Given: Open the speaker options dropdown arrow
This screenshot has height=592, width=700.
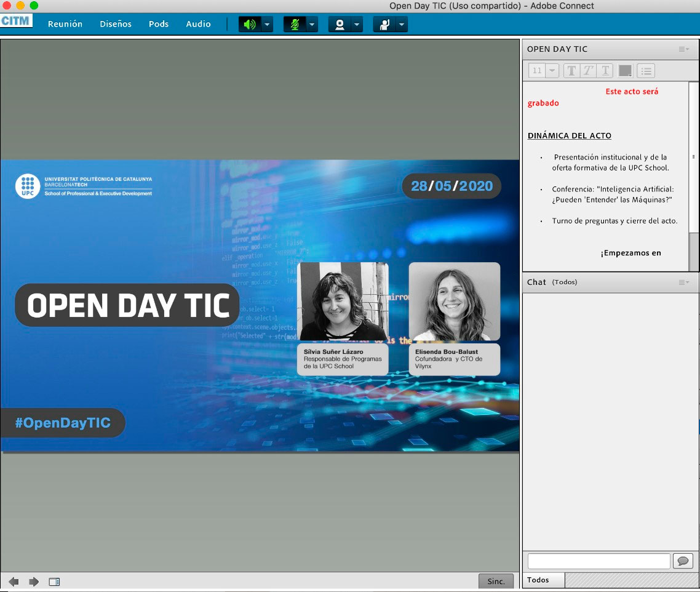Looking at the screenshot, I should [267, 25].
